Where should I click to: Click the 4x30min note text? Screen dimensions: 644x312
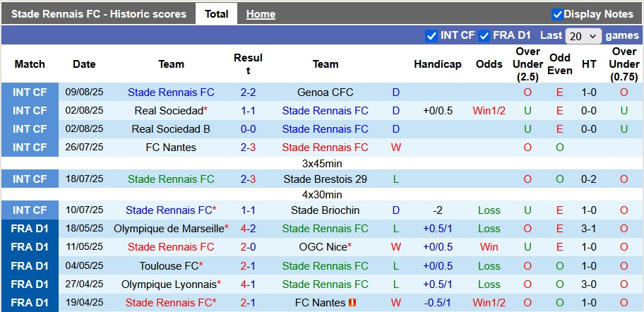pos(322,195)
